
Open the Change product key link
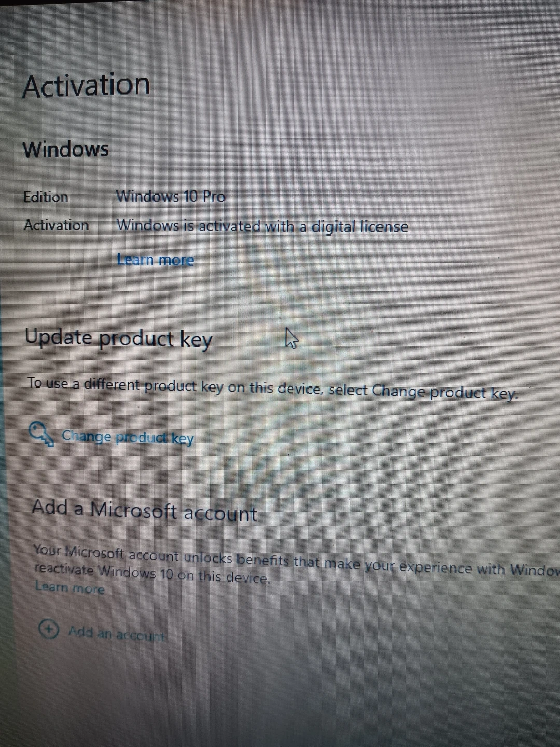[128, 437]
